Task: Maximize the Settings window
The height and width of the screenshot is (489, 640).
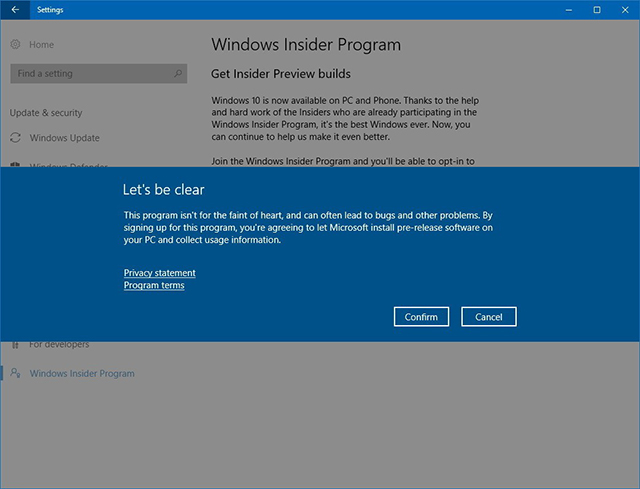Action: pyautogui.click(x=596, y=9)
